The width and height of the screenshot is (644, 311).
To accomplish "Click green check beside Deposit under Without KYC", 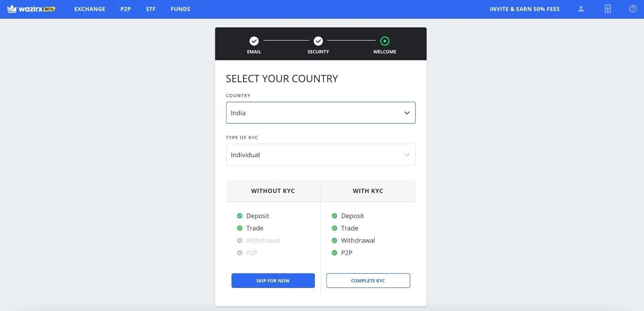I will point(240,216).
